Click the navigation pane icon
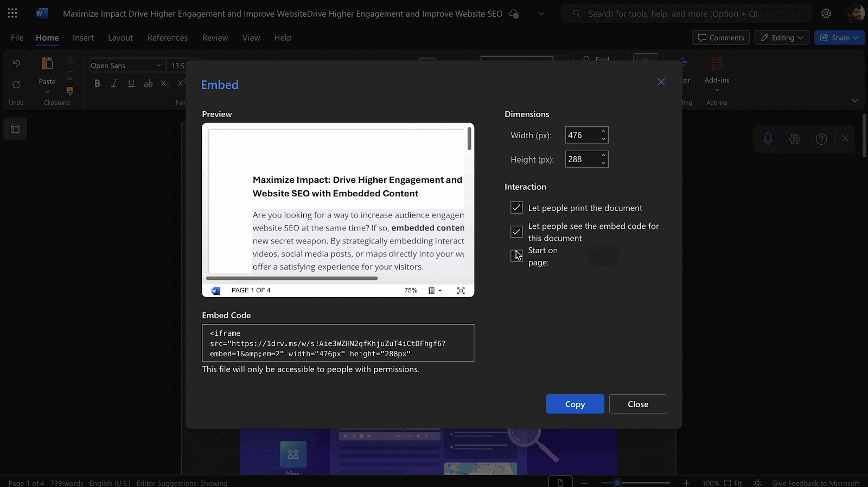Image resolution: width=868 pixels, height=487 pixels. [15, 129]
